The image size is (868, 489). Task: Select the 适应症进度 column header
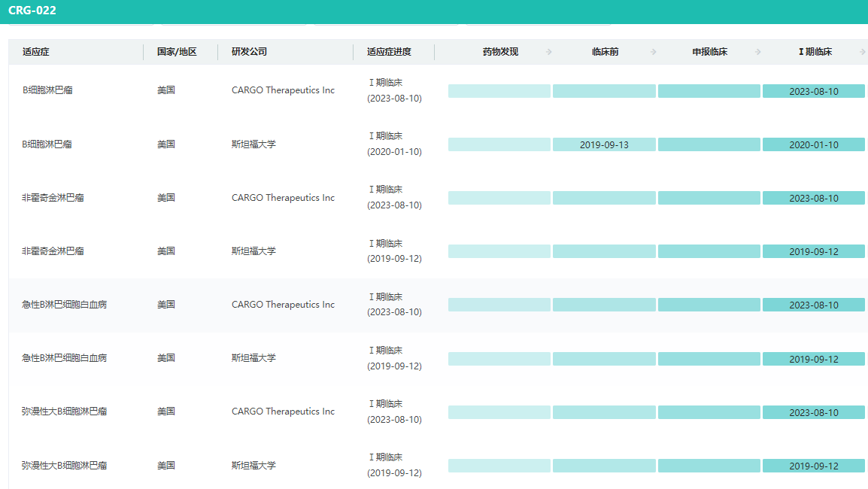pyautogui.click(x=389, y=51)
